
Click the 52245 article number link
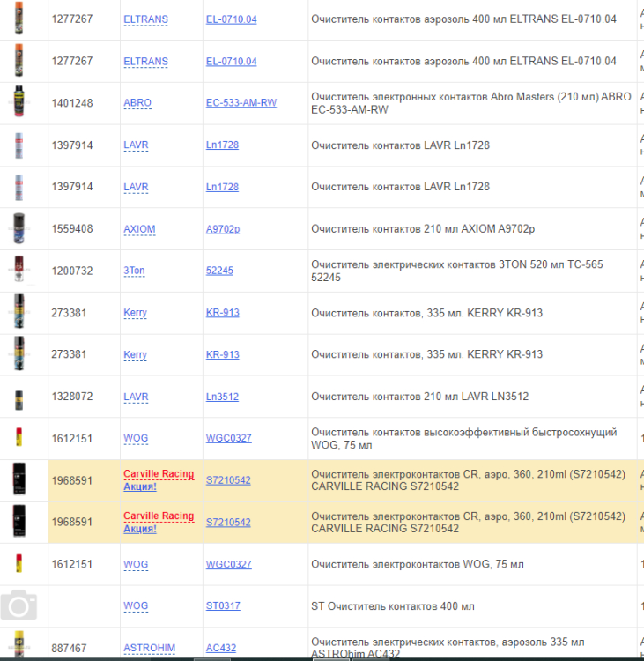coord(219,271)
